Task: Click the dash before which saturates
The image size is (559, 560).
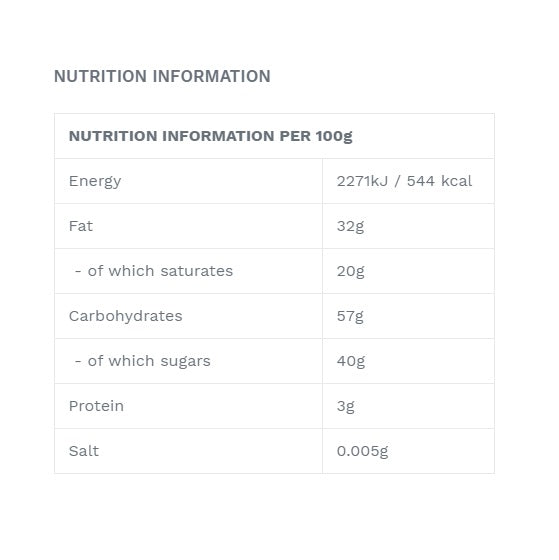Action: 78,272
